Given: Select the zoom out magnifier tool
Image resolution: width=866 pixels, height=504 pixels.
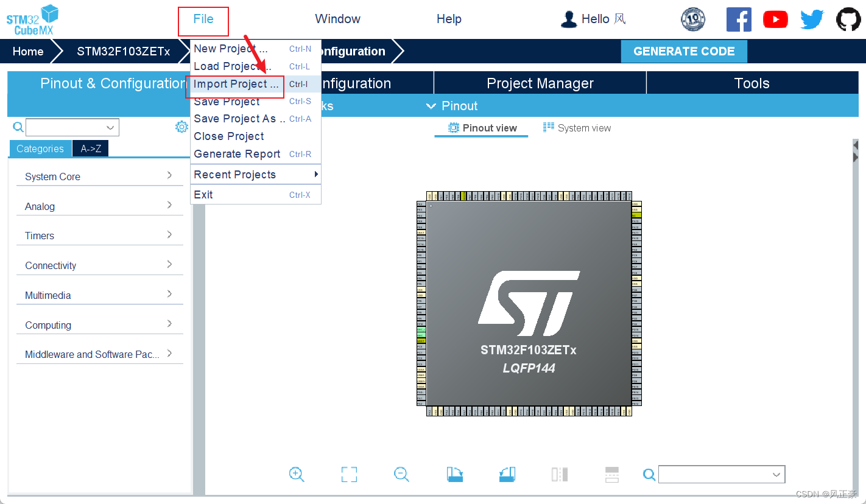Looking at the screenshot, I should tap(401, 474).
